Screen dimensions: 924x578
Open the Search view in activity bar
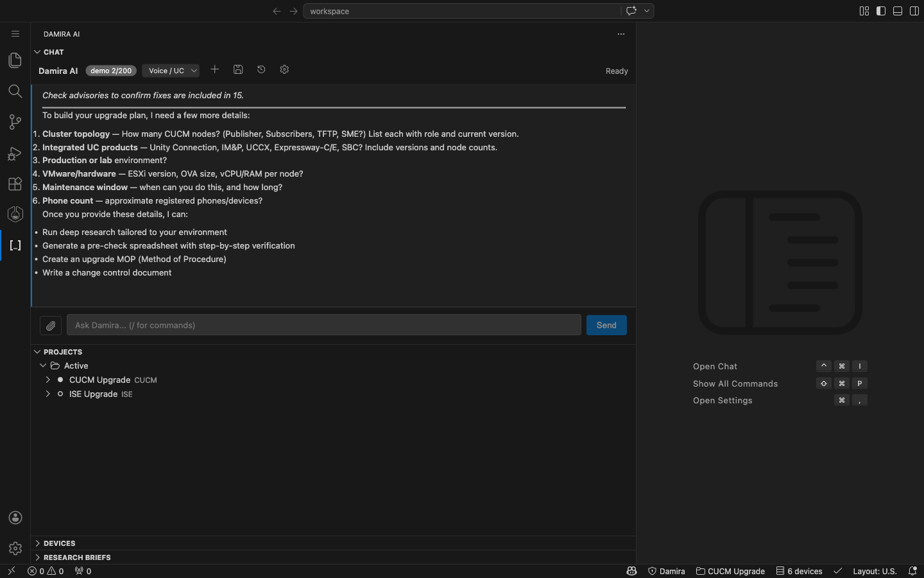click(x=15, y=91)
